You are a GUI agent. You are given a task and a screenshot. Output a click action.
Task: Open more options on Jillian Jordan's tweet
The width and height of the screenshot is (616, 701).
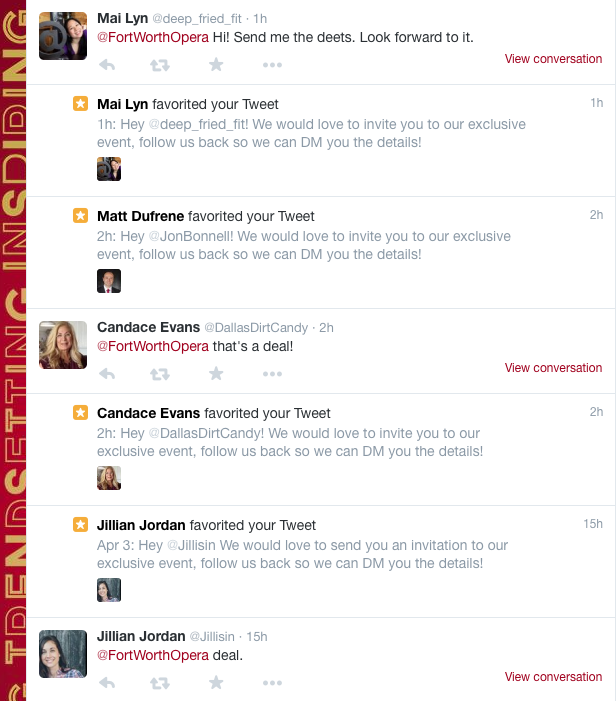point(272,683)
